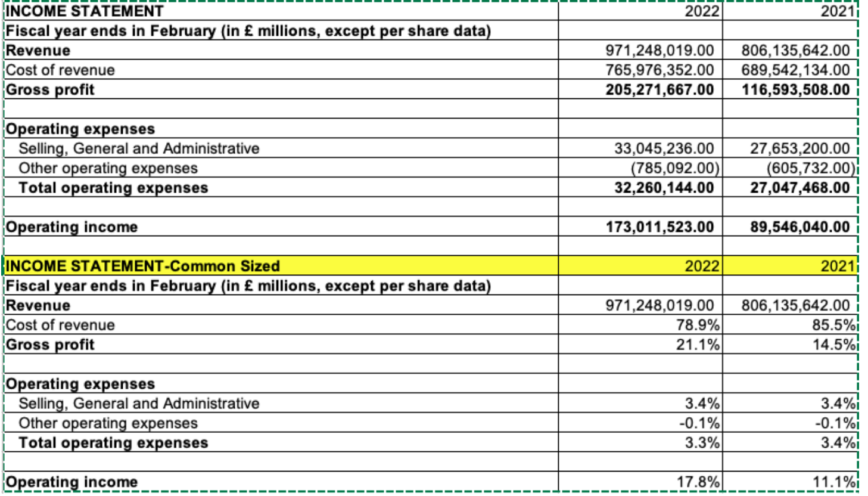The height and width of the screenshot is (496, 868).
Task: Select the 3.3% total operating expenses cell
Action: [x=640, y=443]
